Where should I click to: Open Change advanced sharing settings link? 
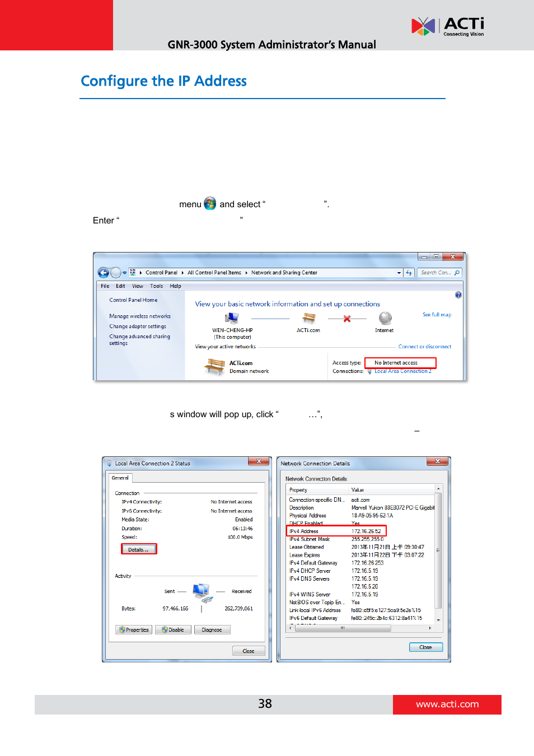point(139,340)
